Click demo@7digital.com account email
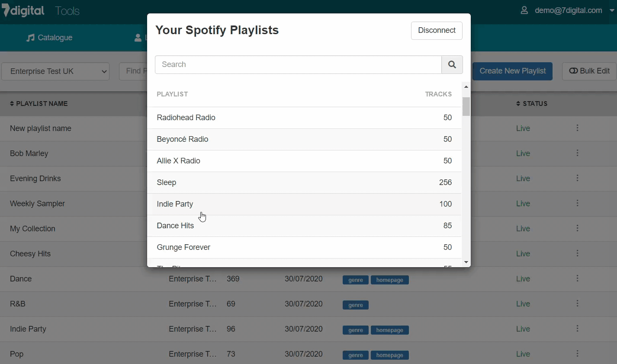Screen dimensions: 617x364 point(569,10)
